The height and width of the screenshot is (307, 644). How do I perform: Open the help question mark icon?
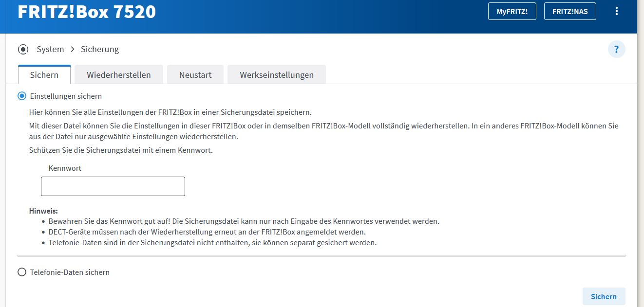(x=616, y=49)
